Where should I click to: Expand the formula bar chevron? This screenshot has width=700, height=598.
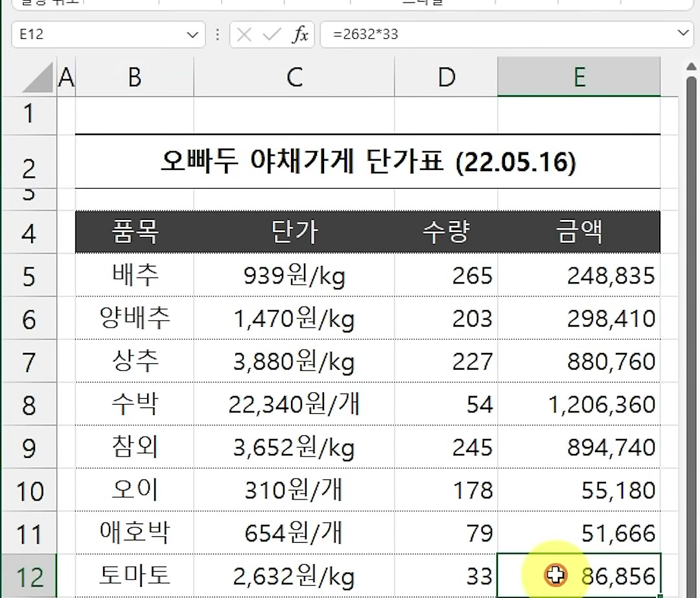click(x=683, y=32)
